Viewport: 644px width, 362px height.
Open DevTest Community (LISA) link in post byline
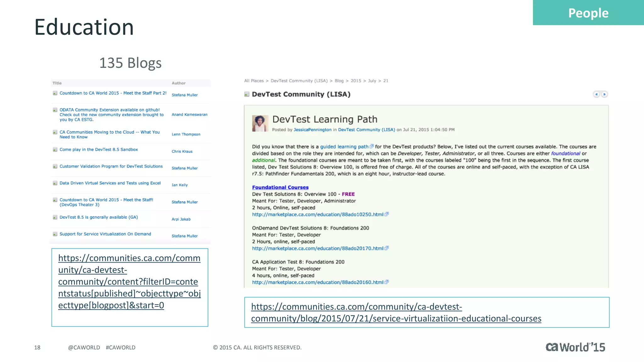click(366, 130)
